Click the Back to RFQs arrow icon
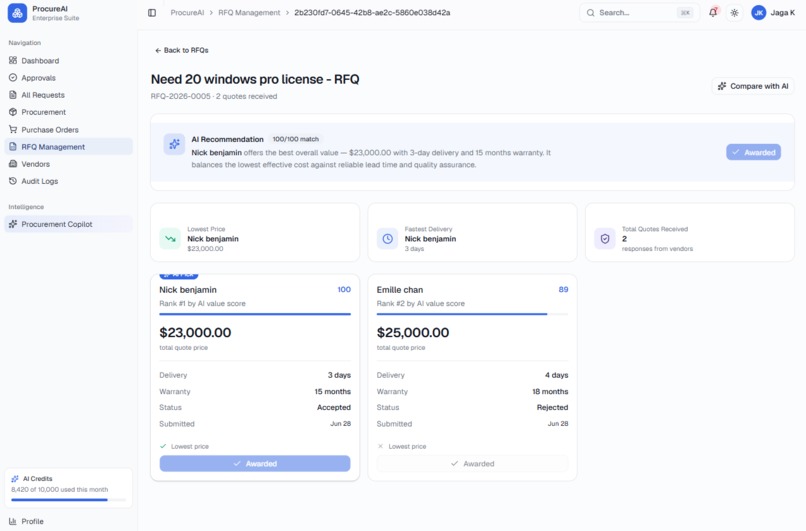The height and width of the screenshot is (531, 806). [x=158, y=50]
